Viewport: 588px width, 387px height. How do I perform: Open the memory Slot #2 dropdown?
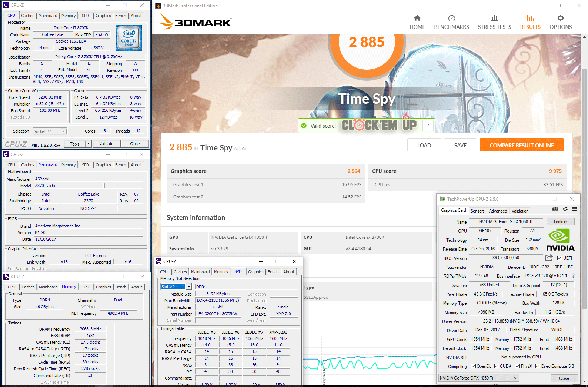188,287
